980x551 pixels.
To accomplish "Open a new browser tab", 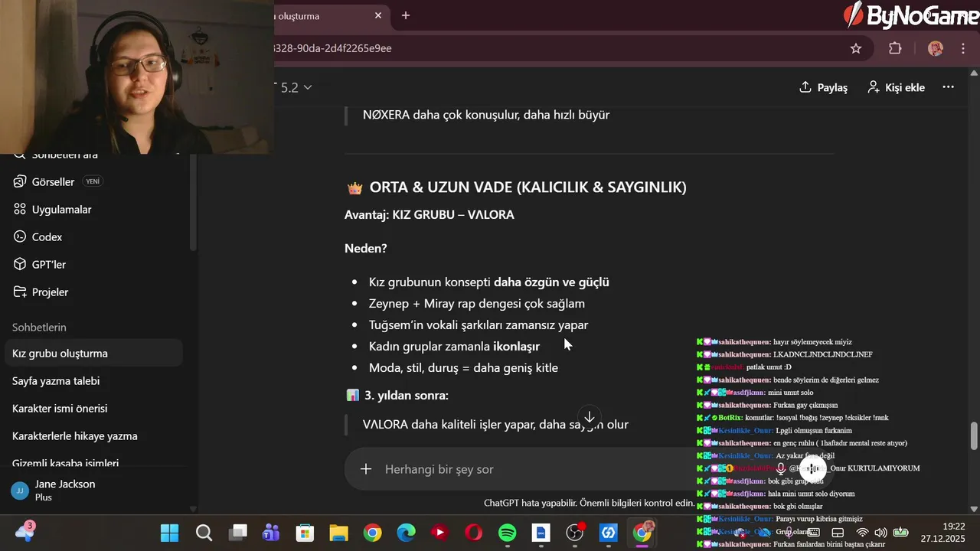I will click(x=406, y=15).
